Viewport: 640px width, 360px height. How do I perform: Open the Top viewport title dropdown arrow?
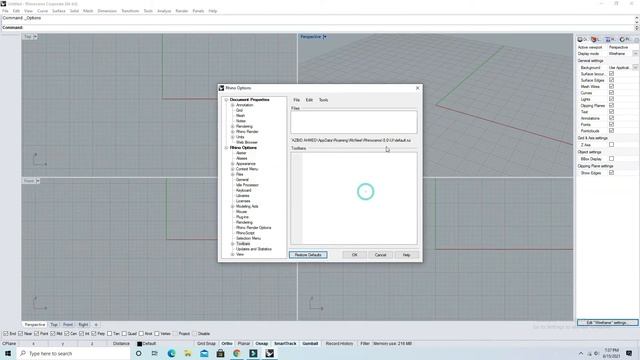pyautogui.click(x=36, y=37)
